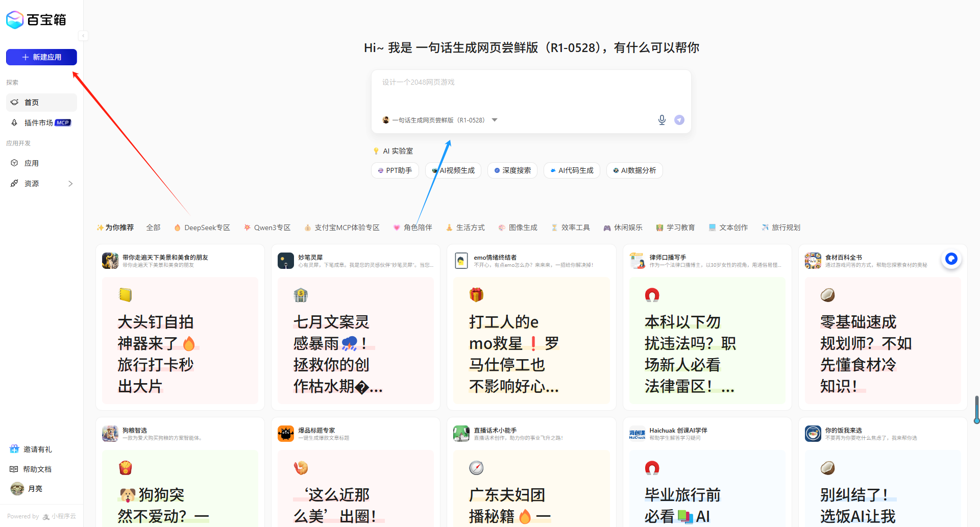980x527 pixels.
Task: Open 插件市场 MCP page
Action: (41, 123)
